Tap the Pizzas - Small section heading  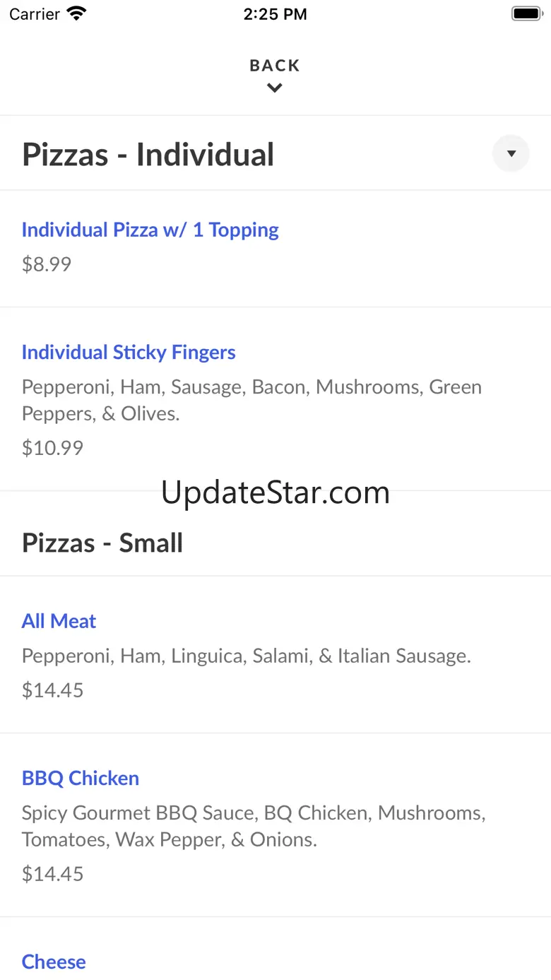102,543
